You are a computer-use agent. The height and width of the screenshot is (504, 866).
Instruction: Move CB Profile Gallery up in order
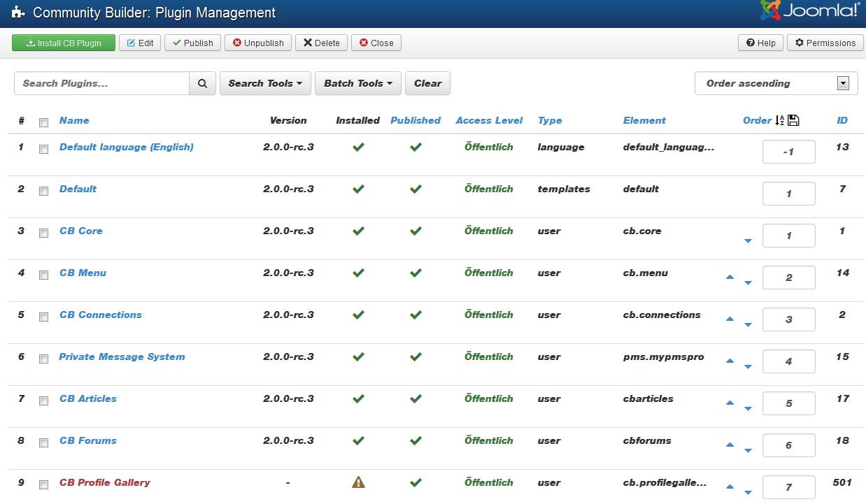coord(730,487)
